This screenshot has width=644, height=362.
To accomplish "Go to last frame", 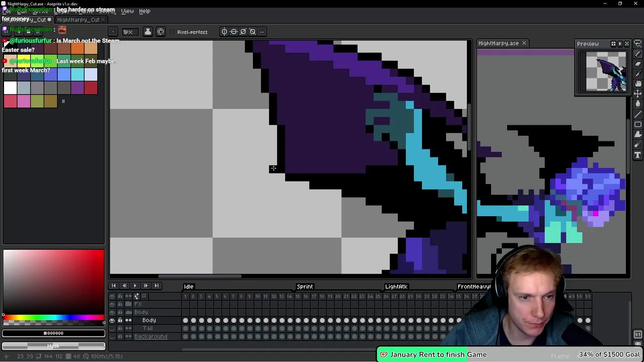I will coord(156,286).
